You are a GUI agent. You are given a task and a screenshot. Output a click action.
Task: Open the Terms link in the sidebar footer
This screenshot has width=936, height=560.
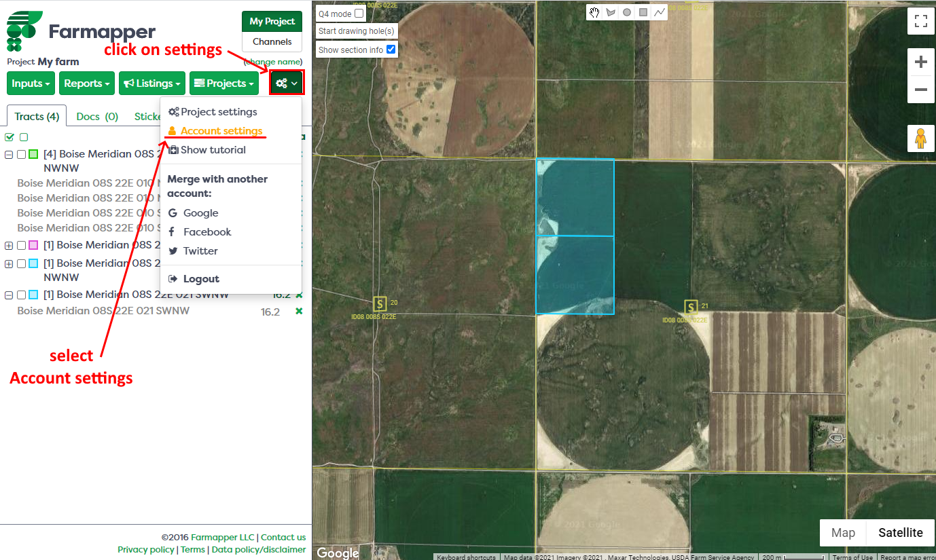(193, 550)
